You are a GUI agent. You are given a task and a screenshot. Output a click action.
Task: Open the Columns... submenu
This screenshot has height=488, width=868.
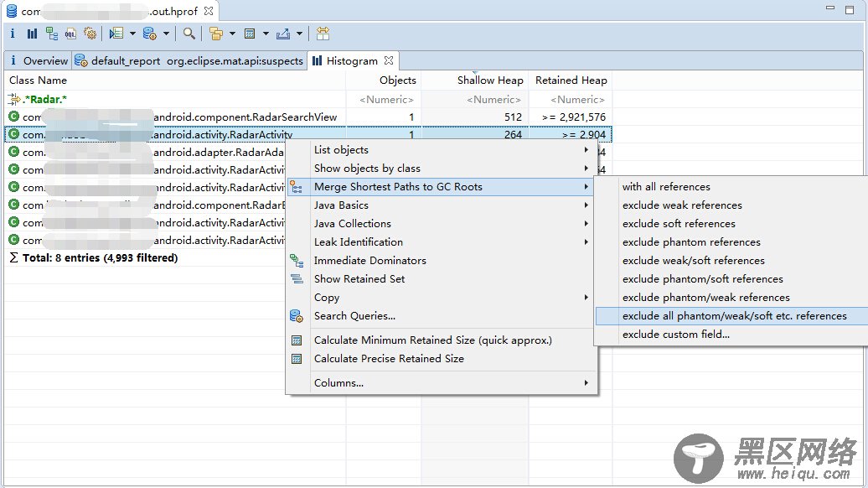tap(442, 382)
